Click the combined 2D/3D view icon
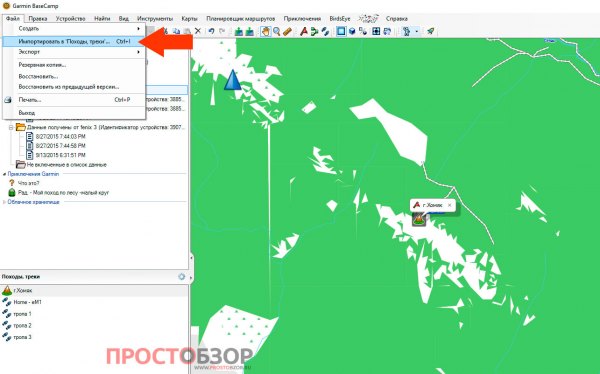600x374 pixels. click(363, 31)
